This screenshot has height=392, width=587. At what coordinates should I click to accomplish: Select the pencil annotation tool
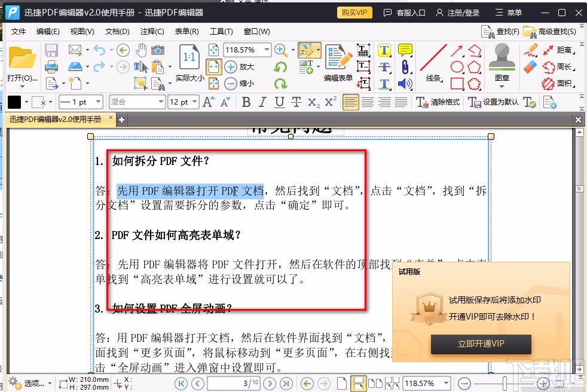[x=531, y=49]
